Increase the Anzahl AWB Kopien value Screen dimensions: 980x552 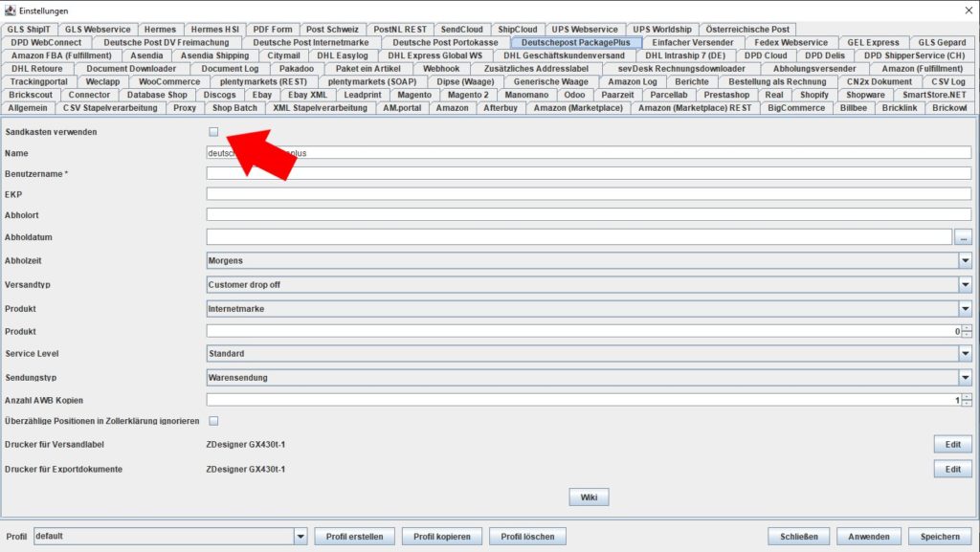point(967,396)
